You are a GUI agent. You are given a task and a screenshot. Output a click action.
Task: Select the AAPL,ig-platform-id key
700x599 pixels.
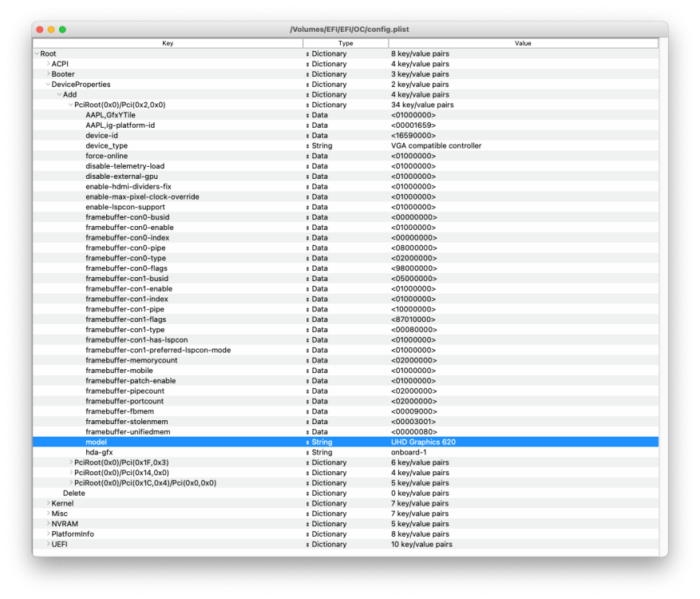[x=120, y=125]
